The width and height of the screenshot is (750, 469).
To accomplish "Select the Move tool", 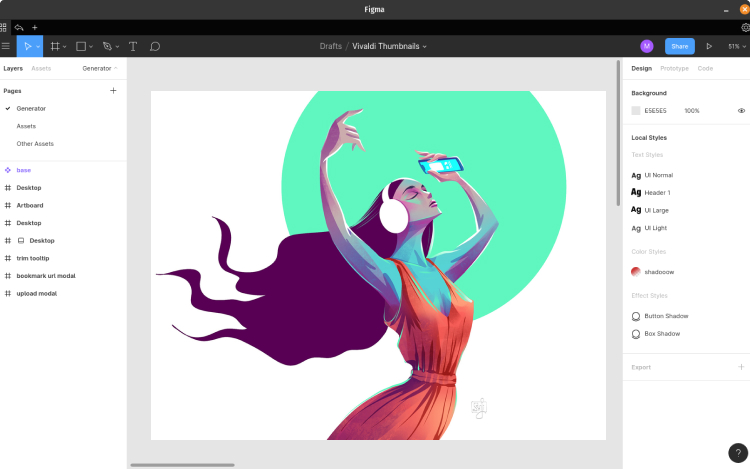I will (x=27, y=46).
